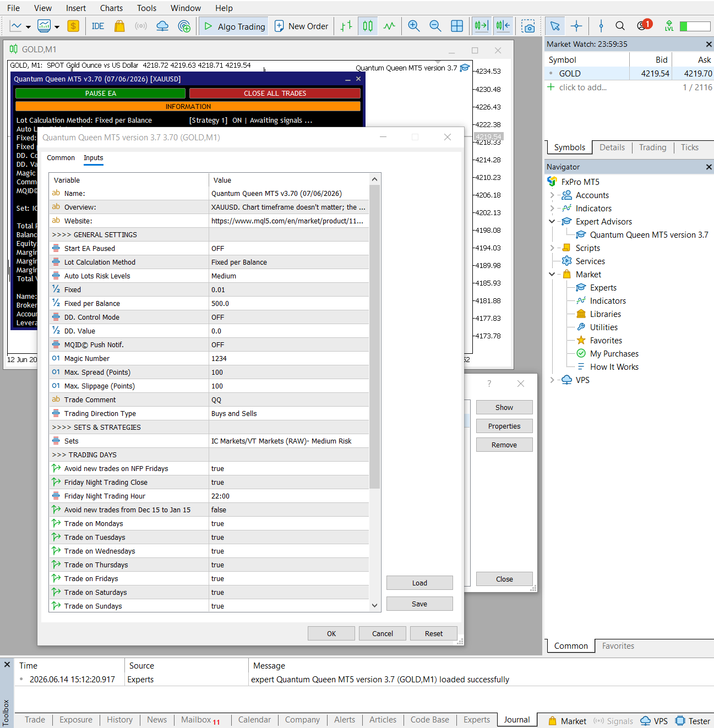Click New Order in the toolbar
Viewport: 714px width, 728px height.
[x=301, y=26]
